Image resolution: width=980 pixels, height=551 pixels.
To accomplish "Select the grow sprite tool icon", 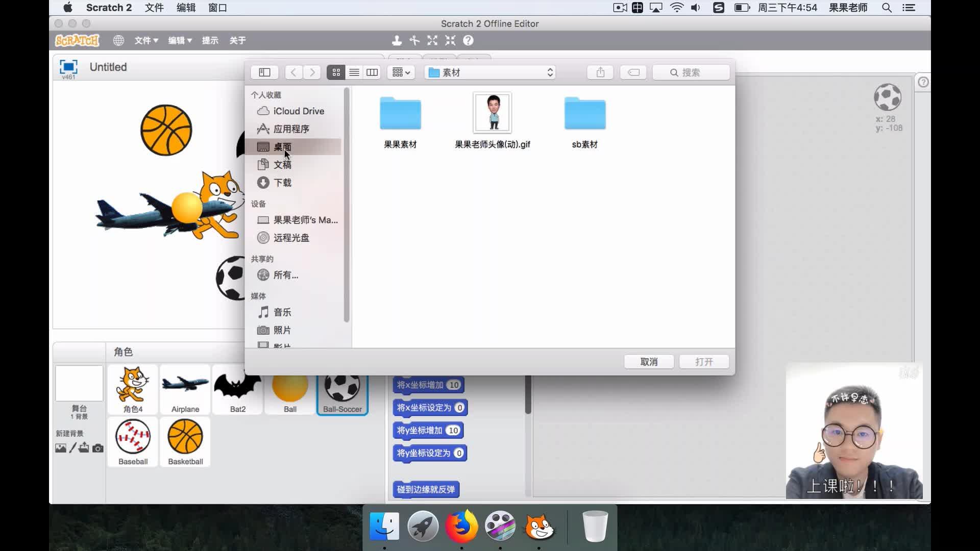I will click(432, 40).
